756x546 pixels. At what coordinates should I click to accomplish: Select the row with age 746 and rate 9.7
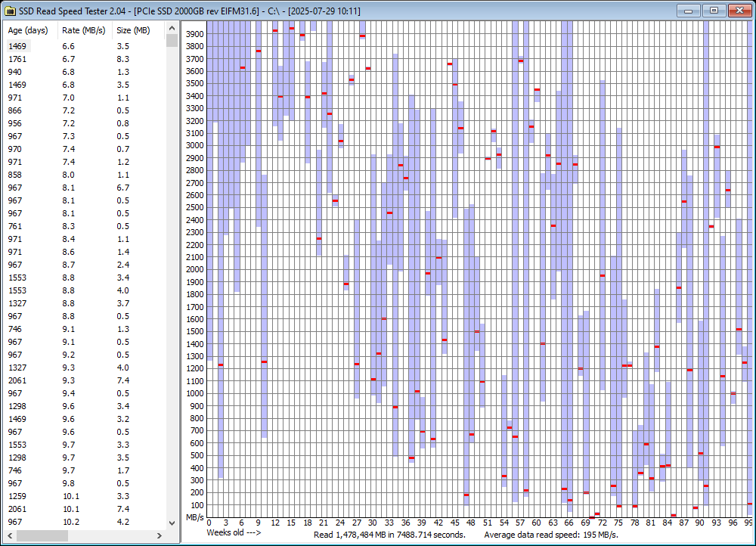point(85,471)
